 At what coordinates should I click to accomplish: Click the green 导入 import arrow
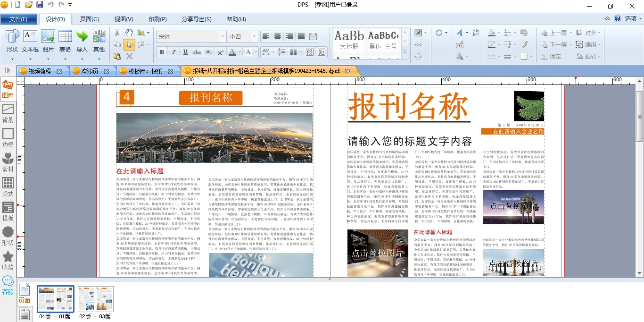click(82, 40)
